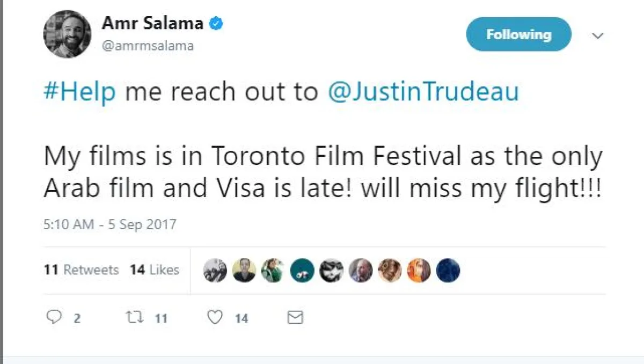
Task: Select the liker avatar with yellow background
Action: pyautogui.click(x=244, y=271)
